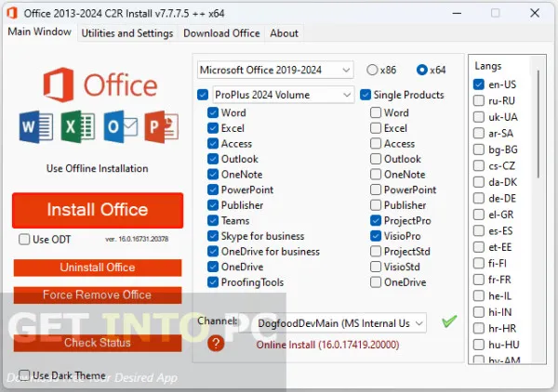This screenshot has height=392, width=558.
Task: Click the 'ver. 16.0.16731.20378' version label
Action: (137, 239)
